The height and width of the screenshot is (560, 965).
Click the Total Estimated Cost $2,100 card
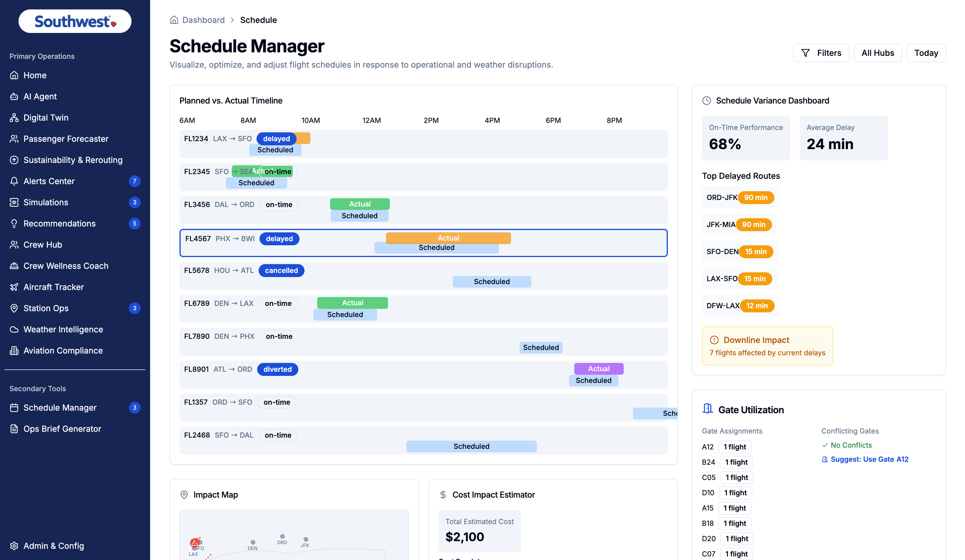click(x=480, y=531)
